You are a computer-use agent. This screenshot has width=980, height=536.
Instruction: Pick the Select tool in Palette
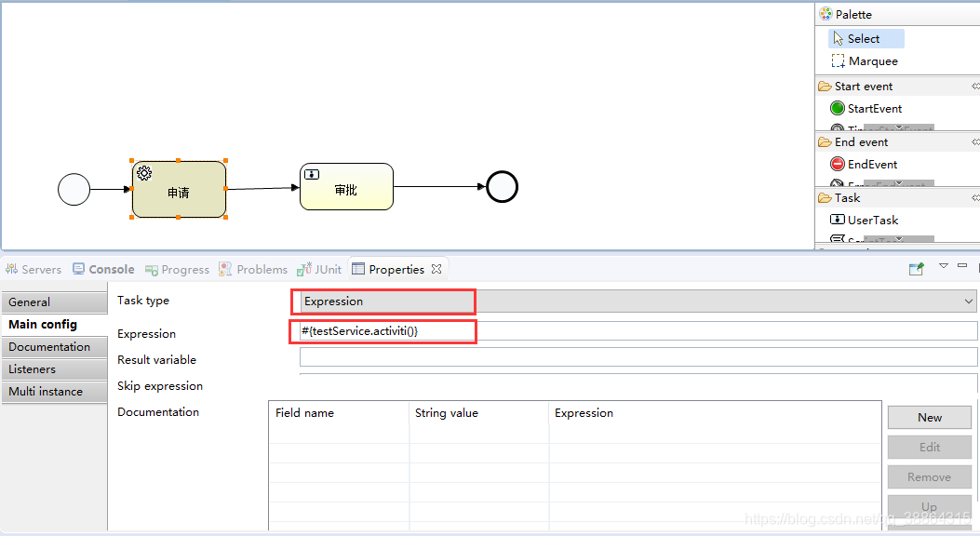[866, 39]
